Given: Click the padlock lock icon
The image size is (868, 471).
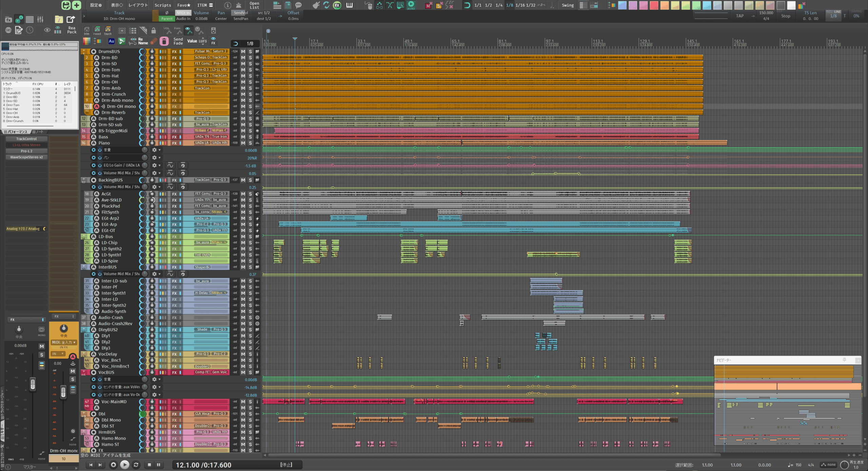Looking at the screenshot, I should (x=154, y=31).
